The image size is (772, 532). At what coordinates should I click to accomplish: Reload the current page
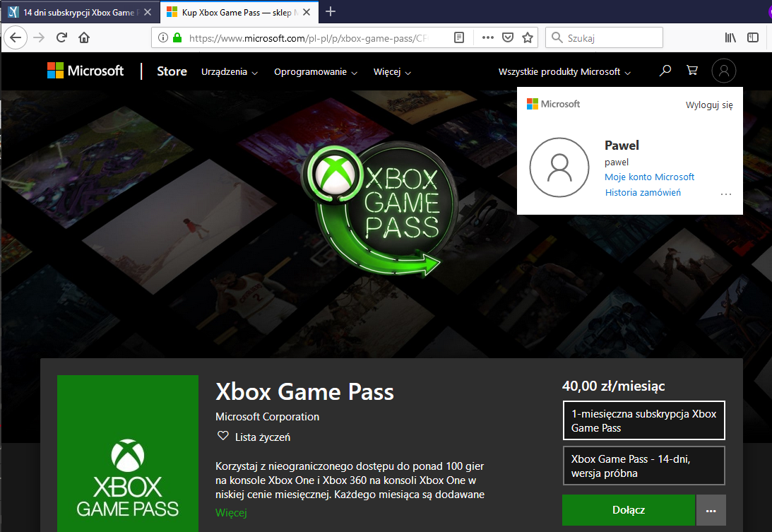pos(61,37)
